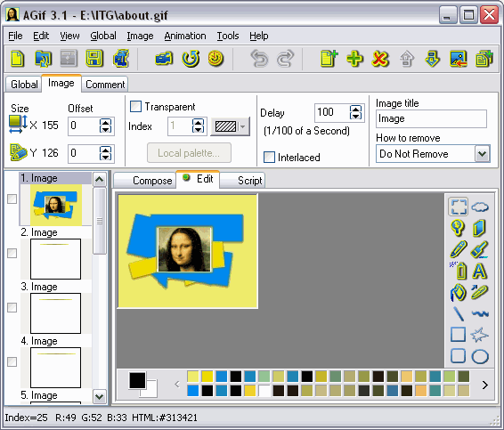Click the Undo arrow in the toolbar
Screen dimensions: 504x430
pyautogui.click(x=259, y=59)
